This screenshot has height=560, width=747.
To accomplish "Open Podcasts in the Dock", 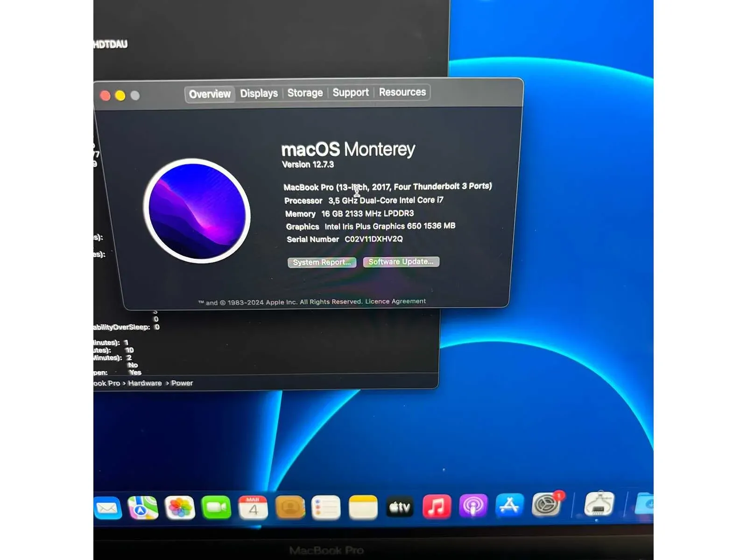I will [x=473, y=506].
